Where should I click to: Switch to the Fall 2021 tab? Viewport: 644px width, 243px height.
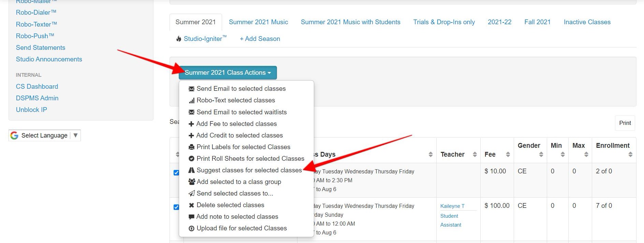pyautogui.click(x=537, y=22)
